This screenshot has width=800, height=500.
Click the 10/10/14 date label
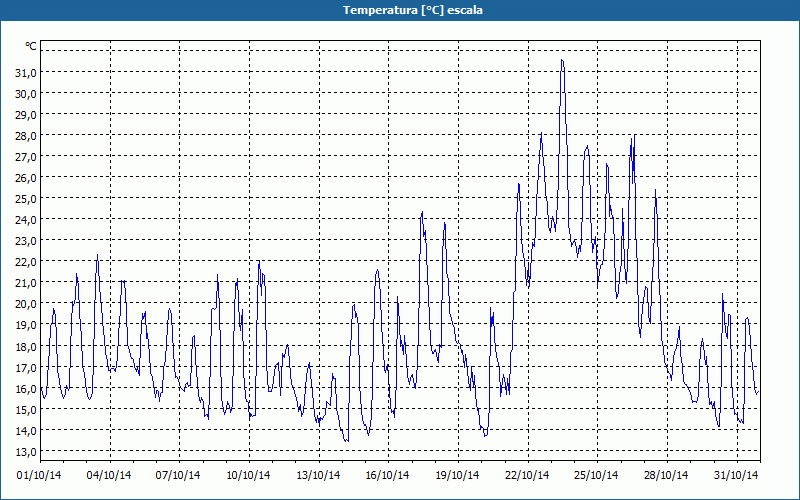pos(248,475)
